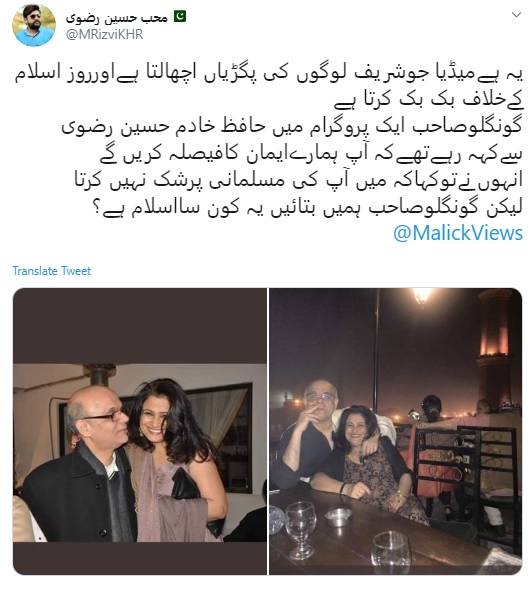Click the metal ashtray on the table
Screen dimensions: 532x596
pyautogui.click(x=338, y=517)
